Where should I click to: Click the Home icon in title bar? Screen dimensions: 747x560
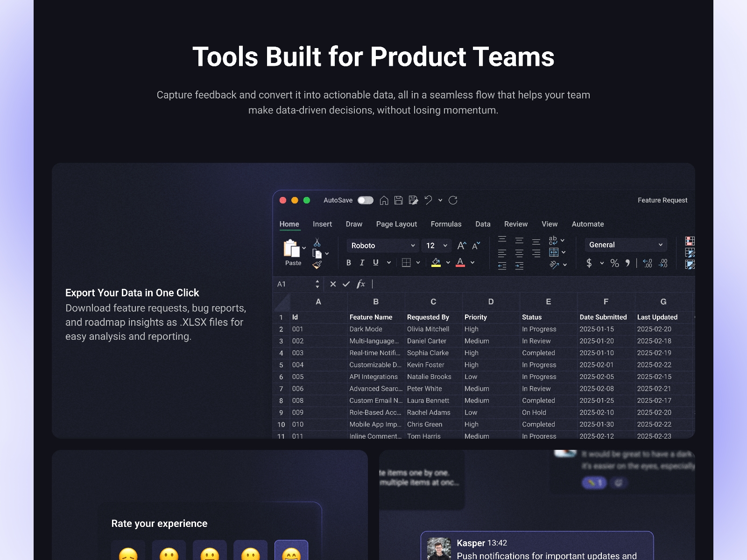click(384, 200)
